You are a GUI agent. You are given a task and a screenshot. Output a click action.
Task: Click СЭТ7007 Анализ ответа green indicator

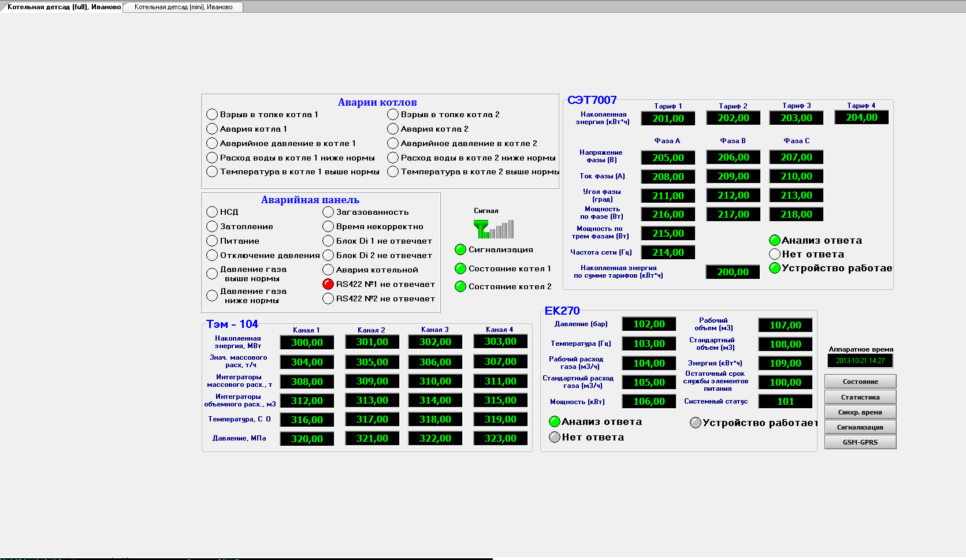click(x=775, y=240)
